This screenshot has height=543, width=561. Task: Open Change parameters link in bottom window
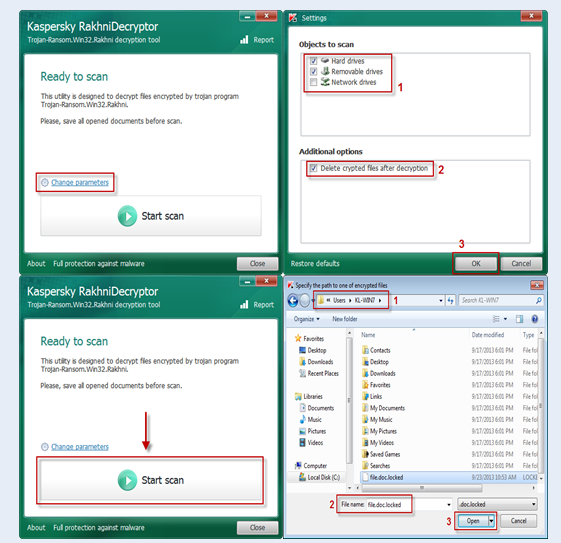pos(79,446)
